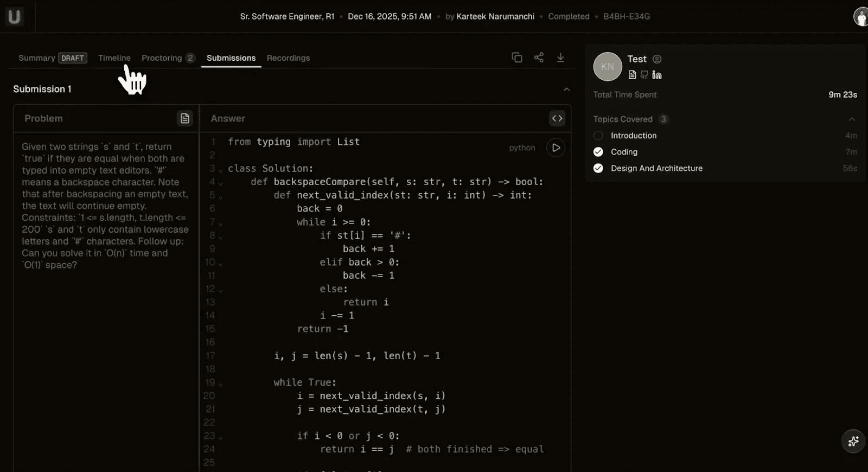This screenshot has height=472, width=868.
Task: Click code line 15 return -1
Action: [323, 329]
